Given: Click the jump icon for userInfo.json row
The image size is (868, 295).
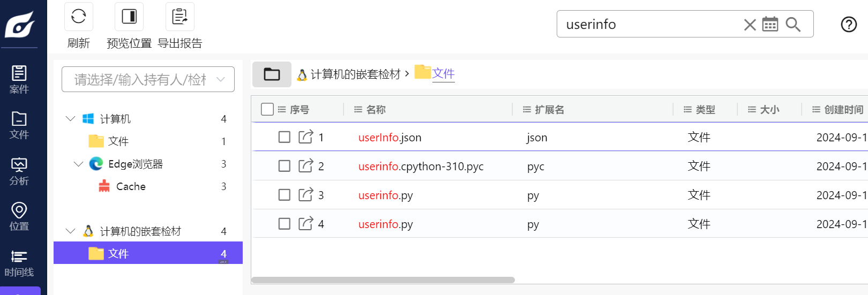Looking at the screenshot, I should coord(305,137).
